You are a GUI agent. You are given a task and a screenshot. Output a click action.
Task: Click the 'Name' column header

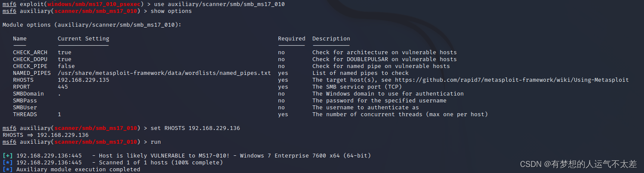[x=20, y=39]
